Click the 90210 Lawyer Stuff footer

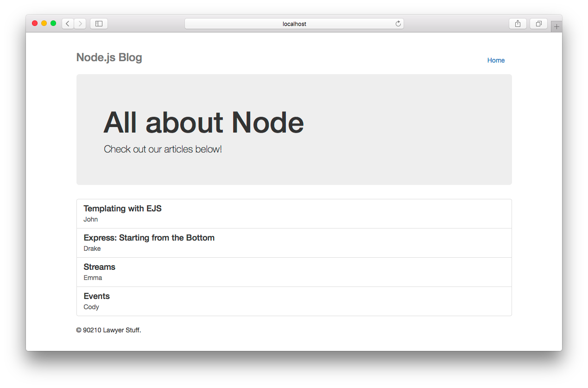[x=108, y=330]
